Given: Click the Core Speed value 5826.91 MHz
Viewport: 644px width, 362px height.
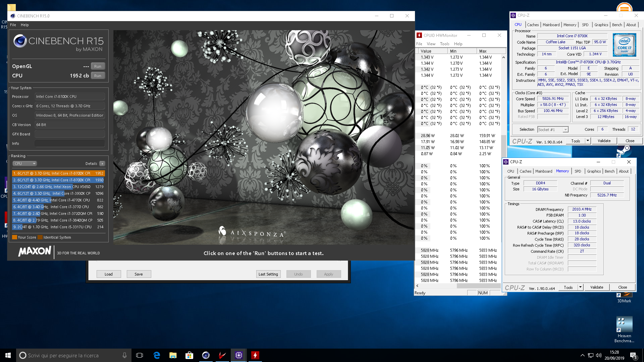Looking at the screenshot, I should coord(553,99).
